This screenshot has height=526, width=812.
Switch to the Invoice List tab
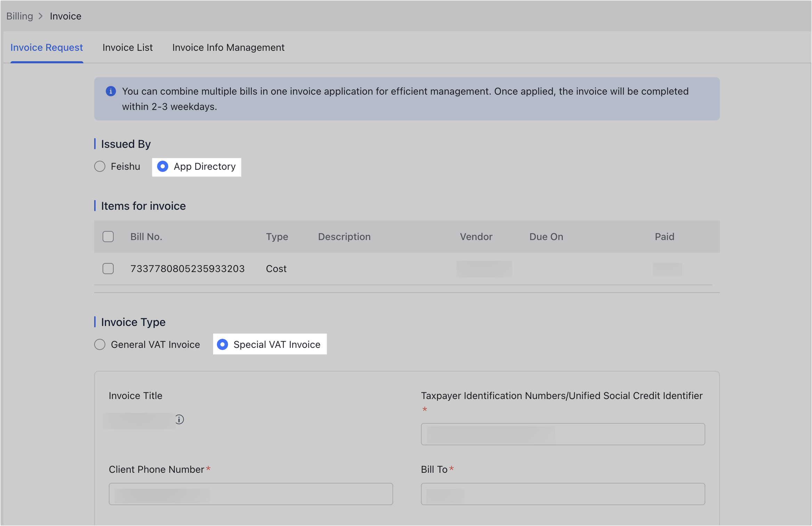pyautogui.click(x=128, y=47)
